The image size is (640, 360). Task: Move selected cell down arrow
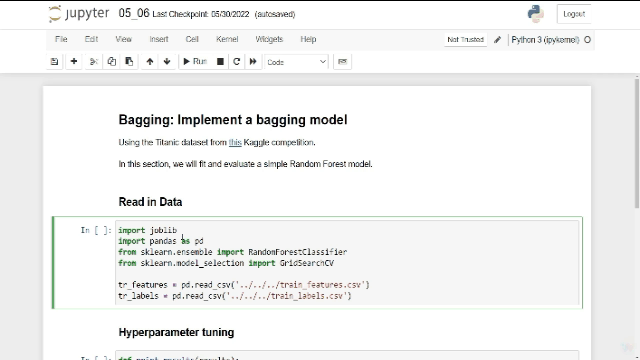pos(167,62)
